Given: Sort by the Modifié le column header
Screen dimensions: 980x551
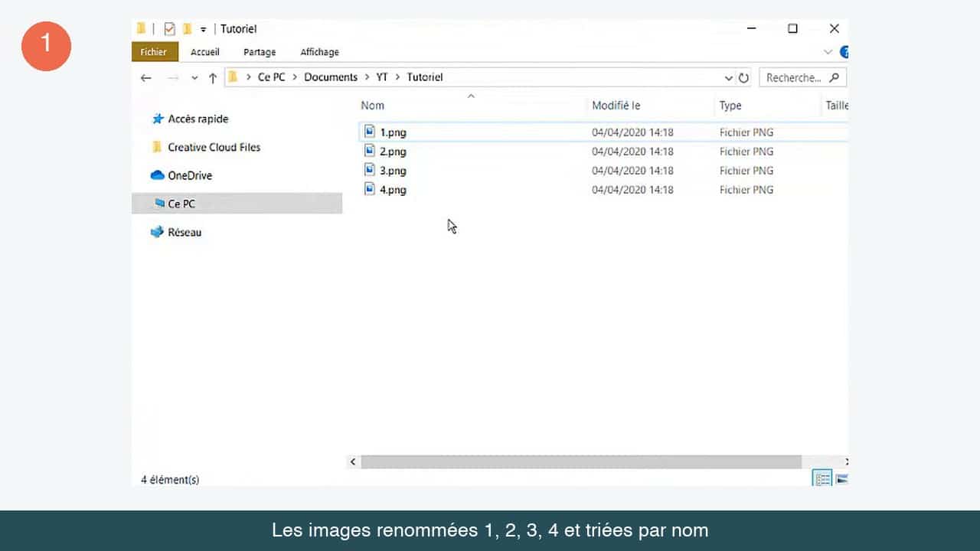Looking at the screenshot, I should pos(616,106).
